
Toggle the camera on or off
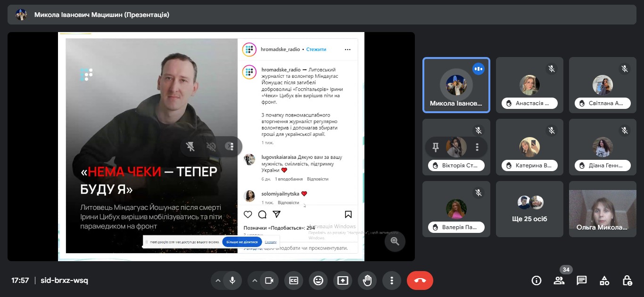coord(269,280)
